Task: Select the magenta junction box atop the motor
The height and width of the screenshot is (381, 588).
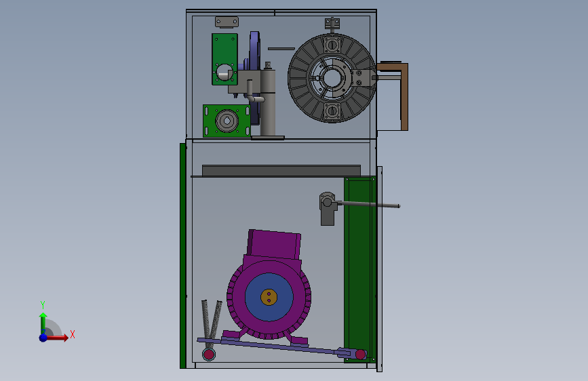Action: 274,244
